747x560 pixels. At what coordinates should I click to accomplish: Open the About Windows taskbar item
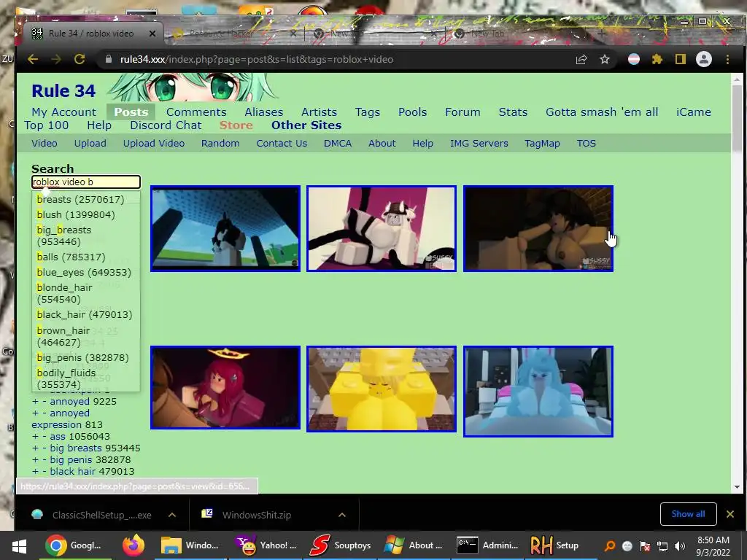click(x=414, y=545)
